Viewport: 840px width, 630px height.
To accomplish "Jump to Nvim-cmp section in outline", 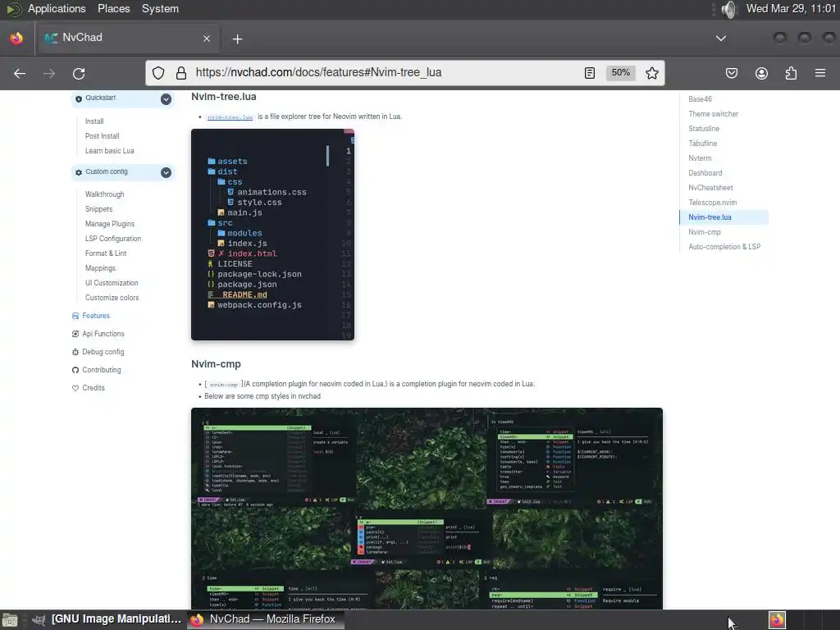I will pyautogui.click(x=705, y=232).
